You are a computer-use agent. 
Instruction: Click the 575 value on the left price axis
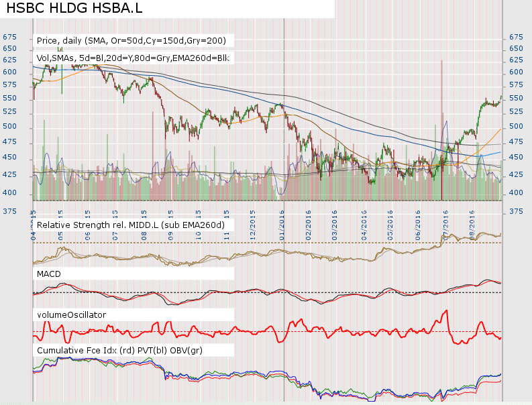9,84
